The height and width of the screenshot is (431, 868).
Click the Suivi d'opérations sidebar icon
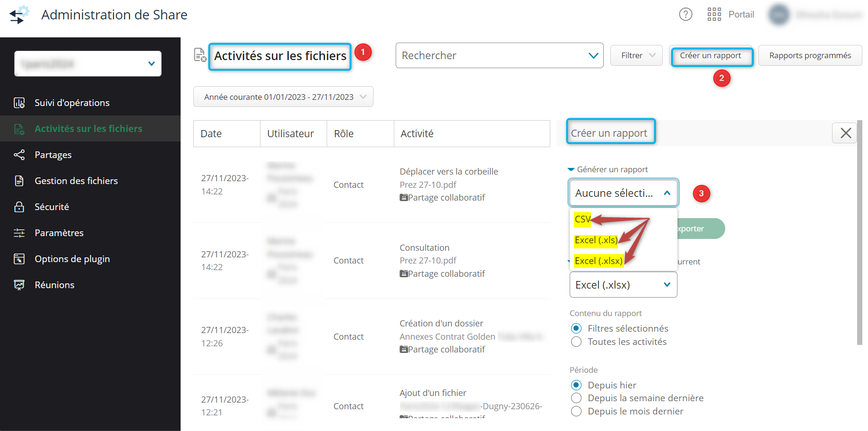[x=19, y=103]
